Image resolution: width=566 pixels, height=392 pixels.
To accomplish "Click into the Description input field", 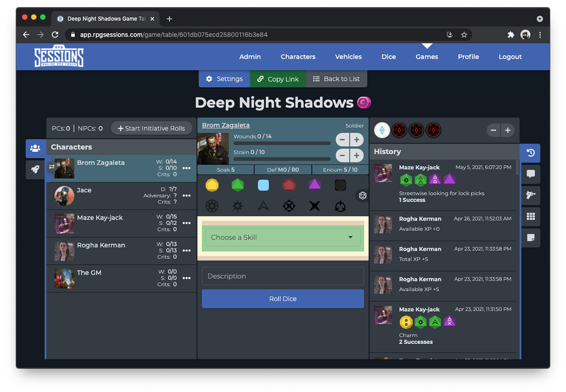I will pos(283,276).
